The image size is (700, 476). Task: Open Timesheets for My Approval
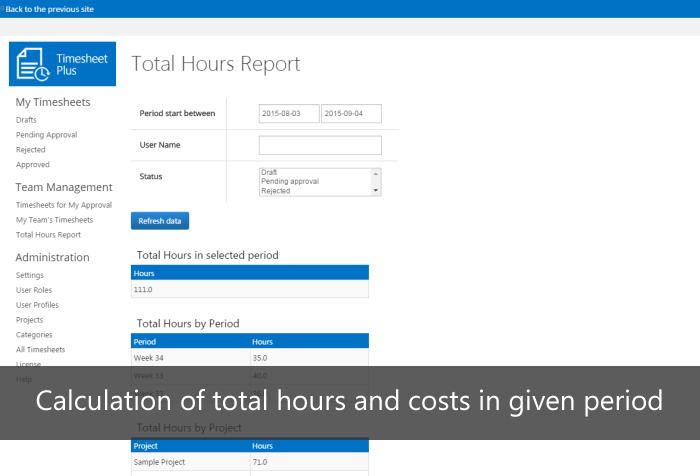(x=64, y=205)
